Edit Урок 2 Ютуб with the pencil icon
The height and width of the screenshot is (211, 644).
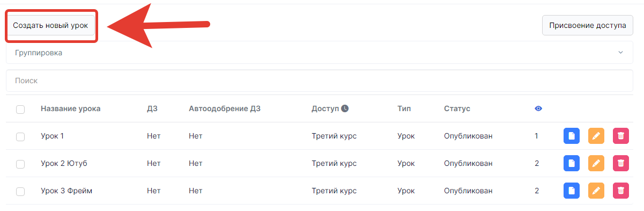point(596,163)
